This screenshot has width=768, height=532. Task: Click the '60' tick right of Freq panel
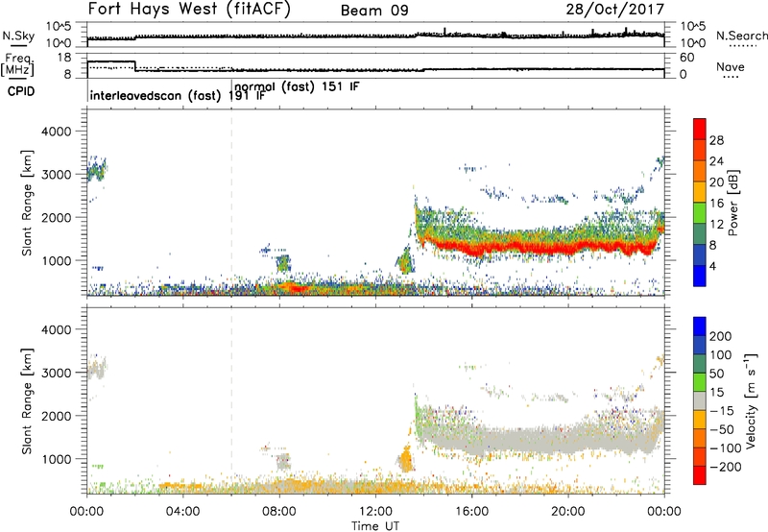(687, 58)
